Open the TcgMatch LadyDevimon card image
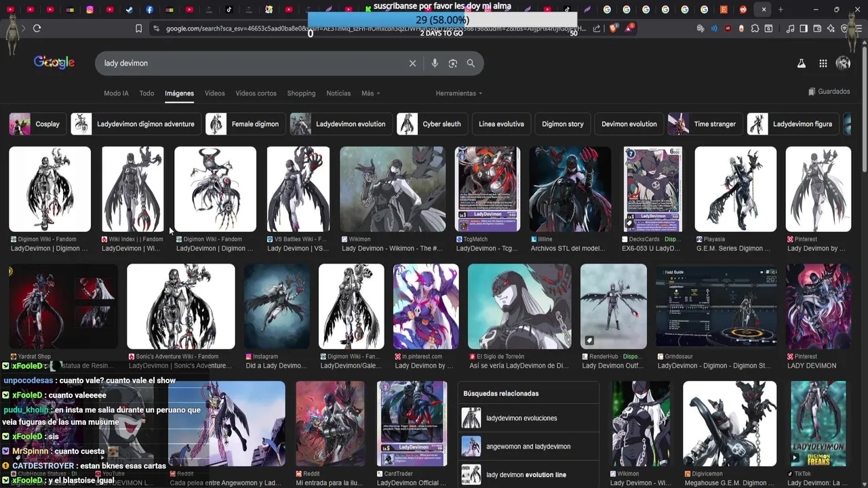Screen dimensions: 868x488 click(x=488, y=189)
